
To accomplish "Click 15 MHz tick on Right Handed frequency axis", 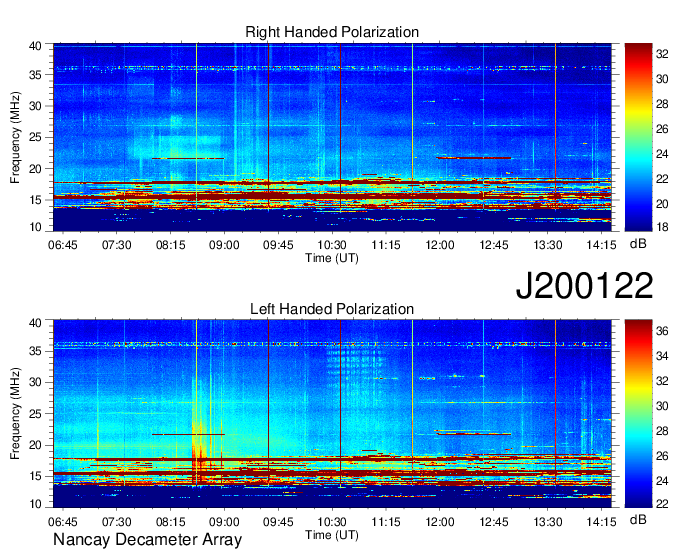I will pyautogui.click(x=35, y=200).
